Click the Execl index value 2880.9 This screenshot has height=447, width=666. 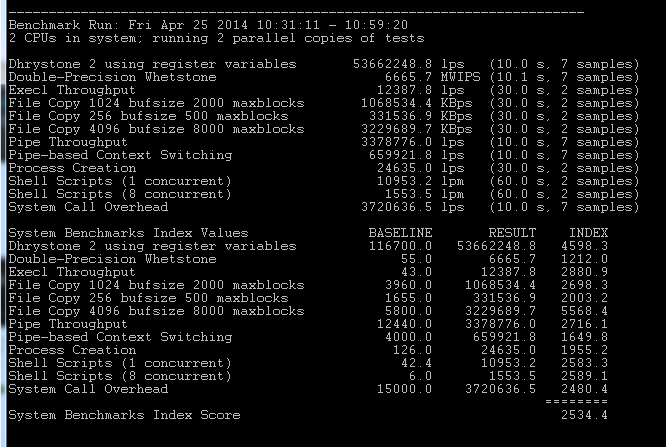click(584, 272)
